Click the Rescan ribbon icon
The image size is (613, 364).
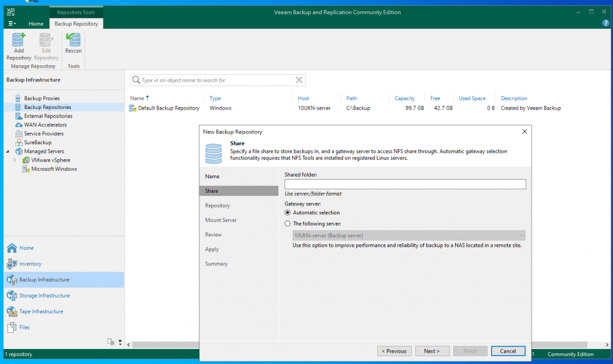[x=73, y=43]
